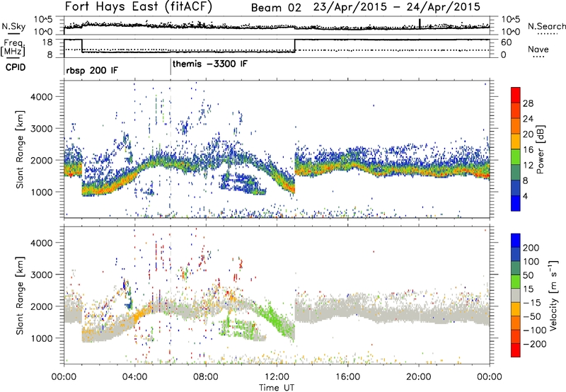Click the '16' tick on the Power colorbar
This screenshot has width=566, height=392.
tap(528, 150)
